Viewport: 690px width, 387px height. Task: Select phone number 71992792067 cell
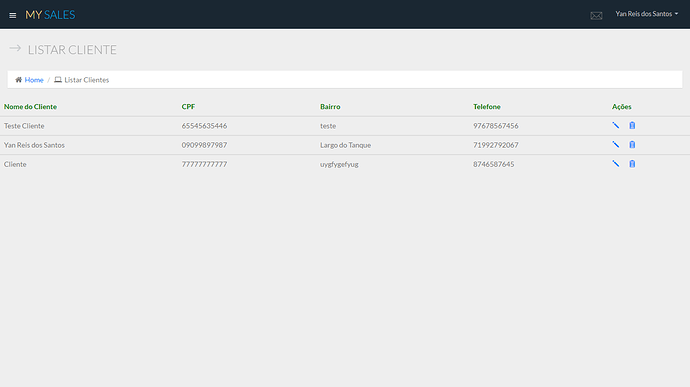tap(495, 145)
